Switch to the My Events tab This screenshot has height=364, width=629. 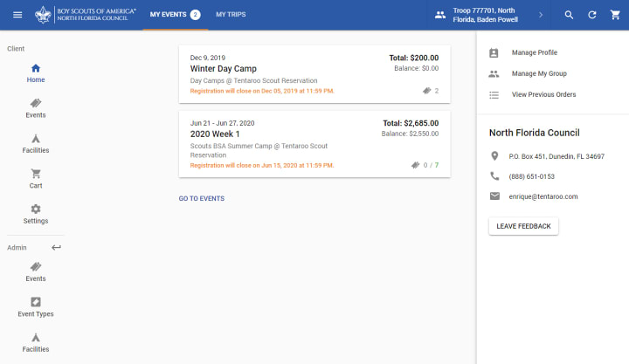tap(176, 15)
